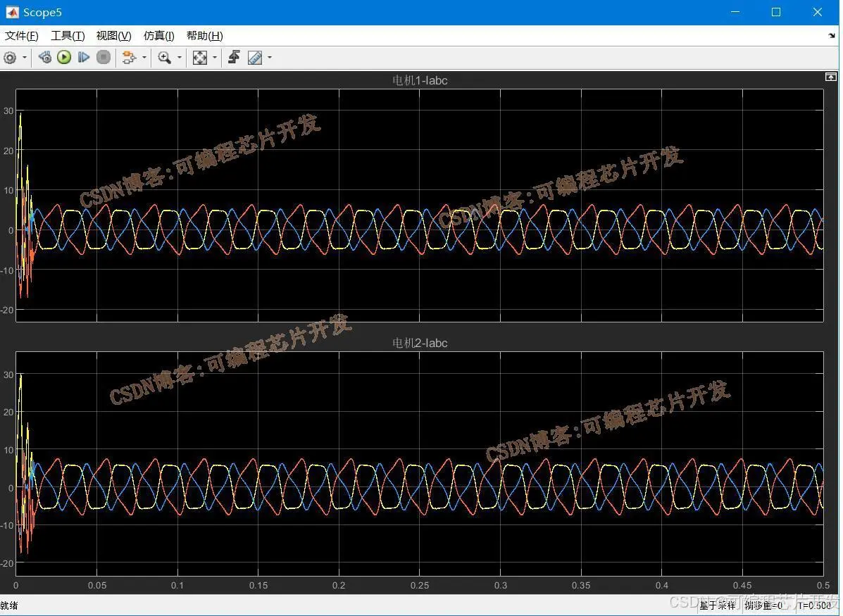
Task: Run the simulation with the play button
Action: coord(64,58)
